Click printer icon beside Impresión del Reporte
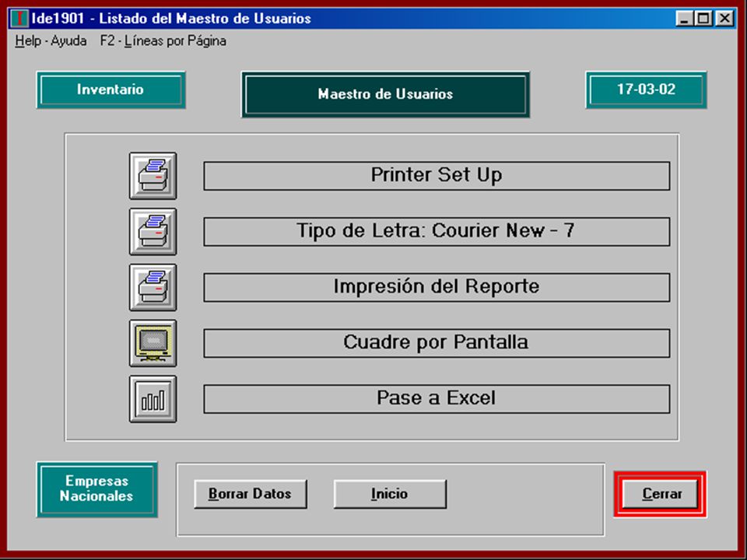The image size is (747, 560). point(153,287)
